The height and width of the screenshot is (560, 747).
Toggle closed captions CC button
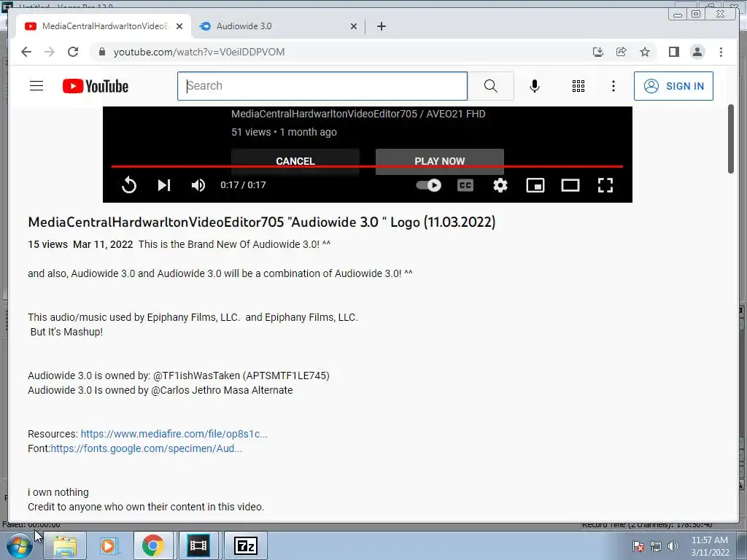coord(465,184)
